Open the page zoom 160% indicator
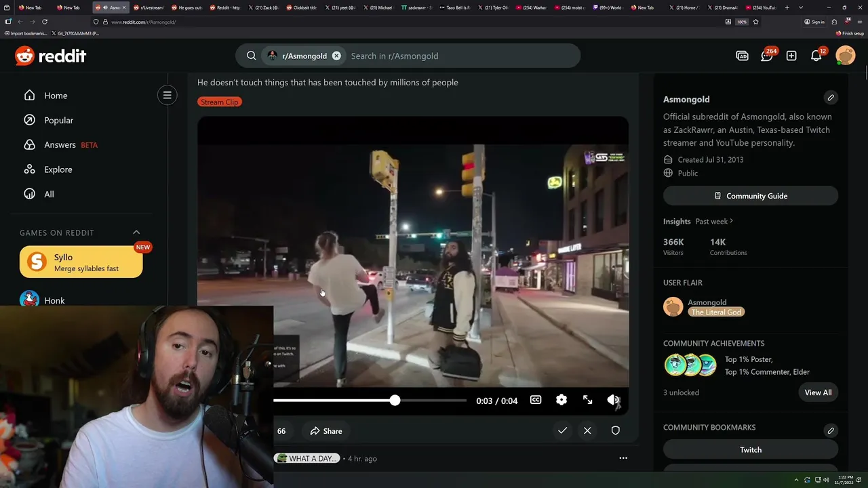868x488 pixels. point(741,22)
